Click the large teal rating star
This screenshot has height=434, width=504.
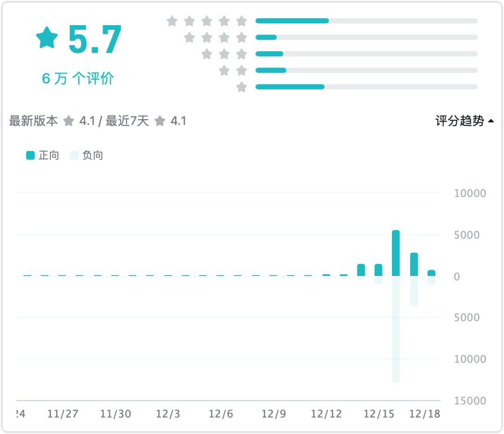point(47,38)
